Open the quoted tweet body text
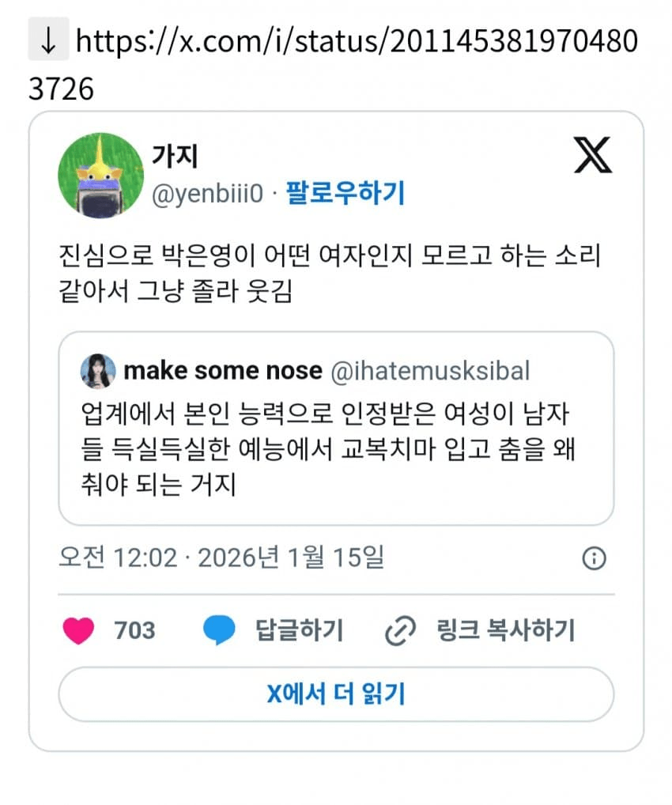The width and height of the screenshot is (672, 805). point(328,448)
